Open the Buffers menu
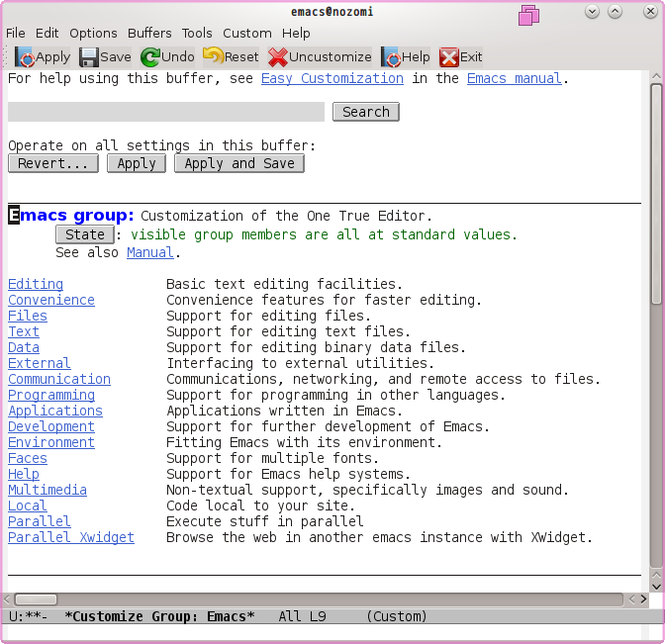The image size is (665, 644). pyautogui.click(x=149, y=33)
